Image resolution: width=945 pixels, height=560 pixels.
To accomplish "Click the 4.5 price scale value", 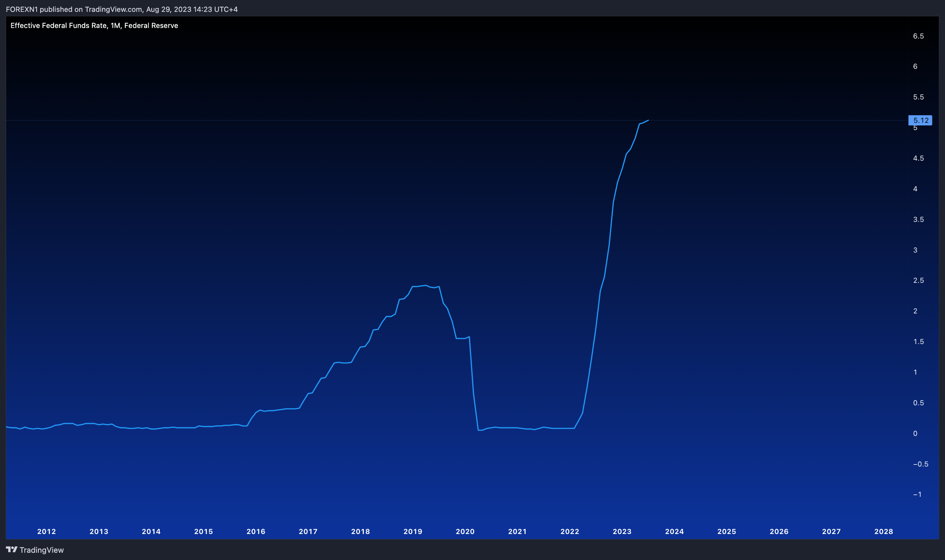I will point(918,158).
